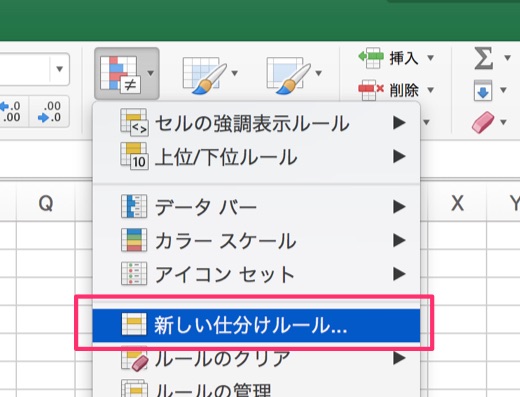
Task: Open データ バー submenu
Action: pyautogui.click(x=256, y=207)
